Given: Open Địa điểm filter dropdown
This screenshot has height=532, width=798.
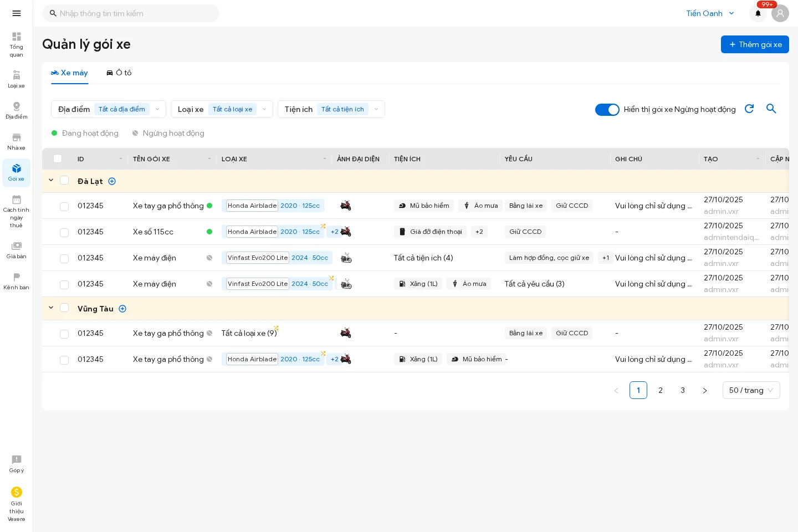Looking at the screenshot, I should 109,109.
